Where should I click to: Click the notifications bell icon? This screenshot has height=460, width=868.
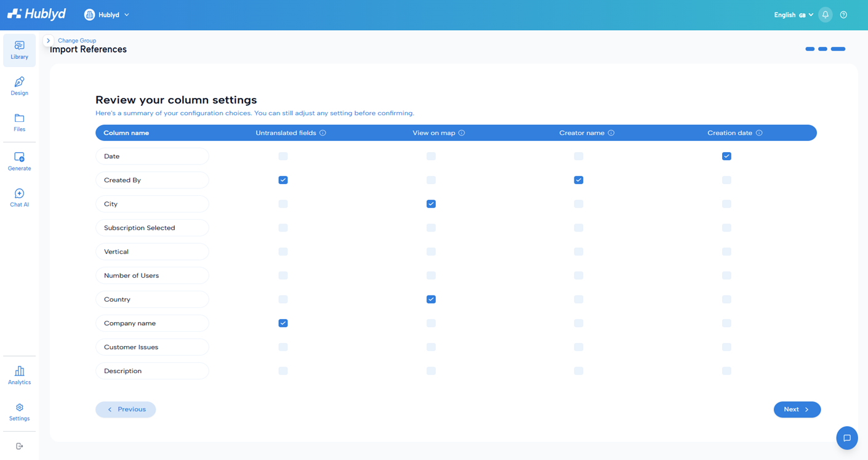(x=826, y=15)
